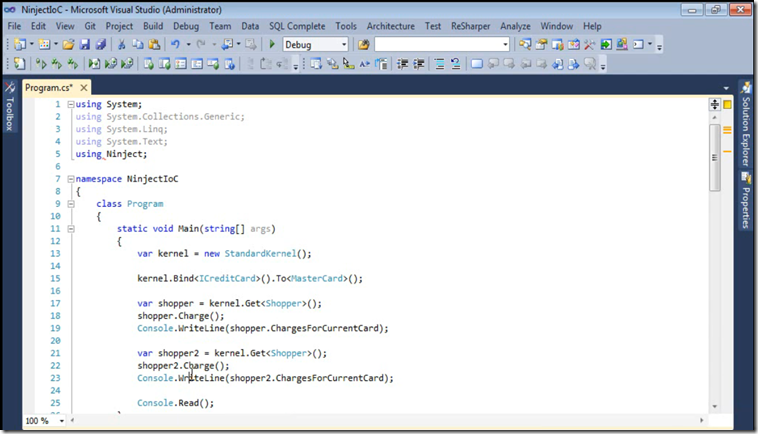758x434 pixels.
Task: Start debugging with the green play icon
Action: tap(272, 44)
